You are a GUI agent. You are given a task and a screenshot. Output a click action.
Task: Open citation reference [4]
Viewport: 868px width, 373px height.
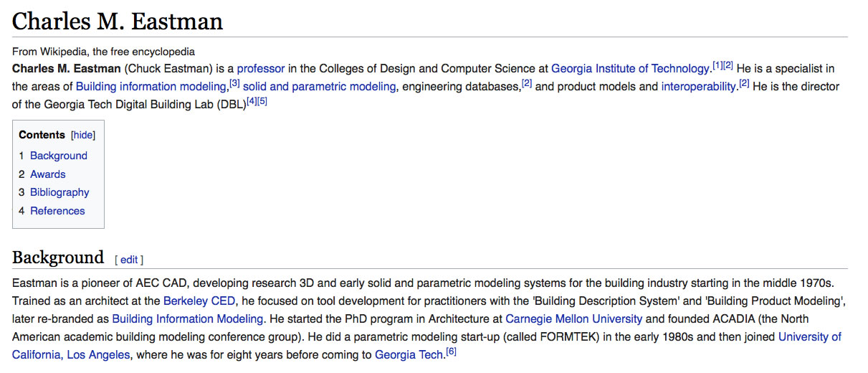pos(252,101)
